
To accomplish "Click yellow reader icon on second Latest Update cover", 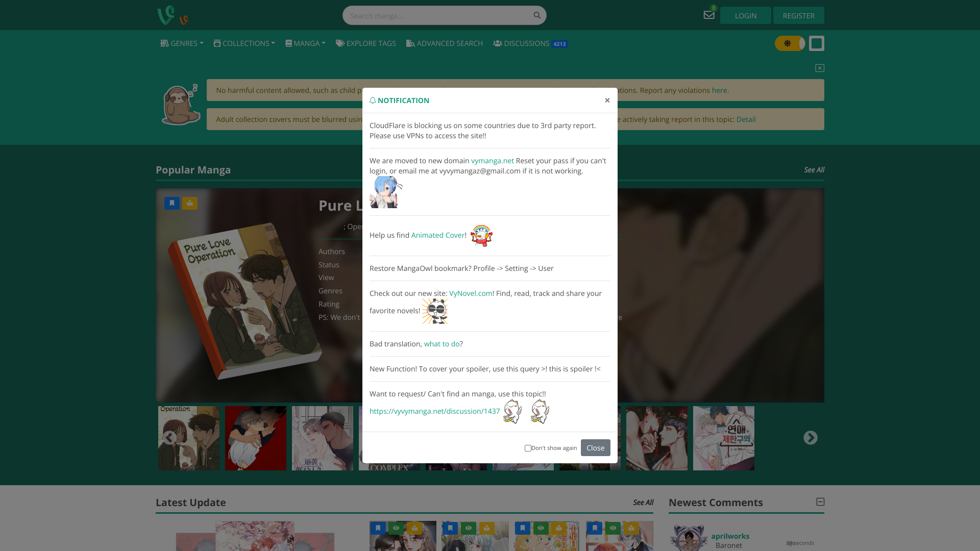I will [487, 528].
